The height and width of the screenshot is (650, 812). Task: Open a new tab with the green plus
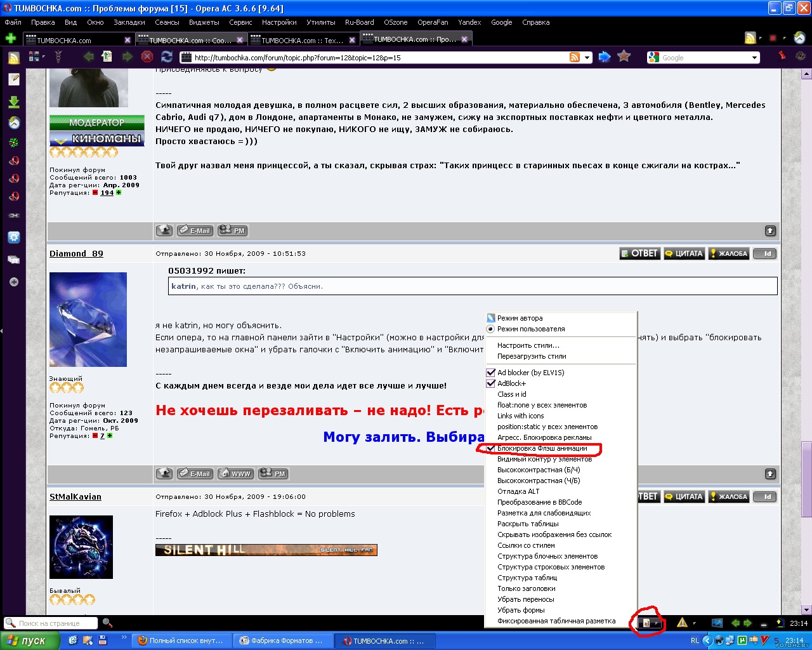point(11,39)
